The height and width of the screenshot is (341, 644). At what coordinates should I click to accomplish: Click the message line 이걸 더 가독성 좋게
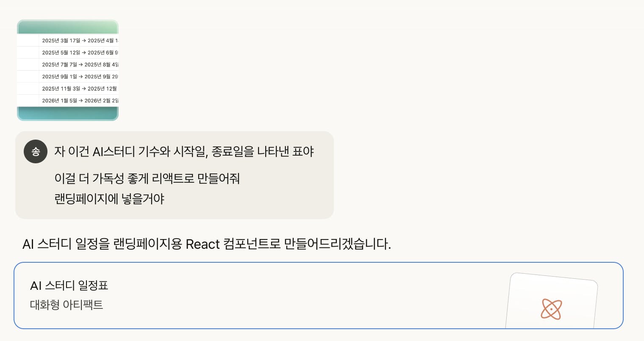[147, 178]
